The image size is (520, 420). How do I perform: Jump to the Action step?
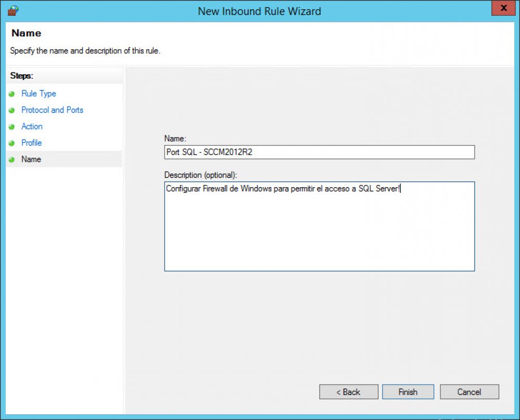32,126
